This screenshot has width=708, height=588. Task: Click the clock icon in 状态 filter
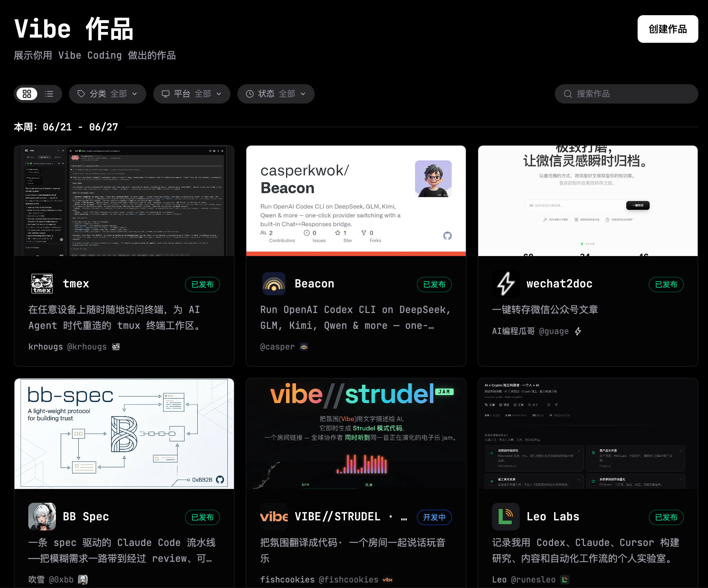(250, 94)
